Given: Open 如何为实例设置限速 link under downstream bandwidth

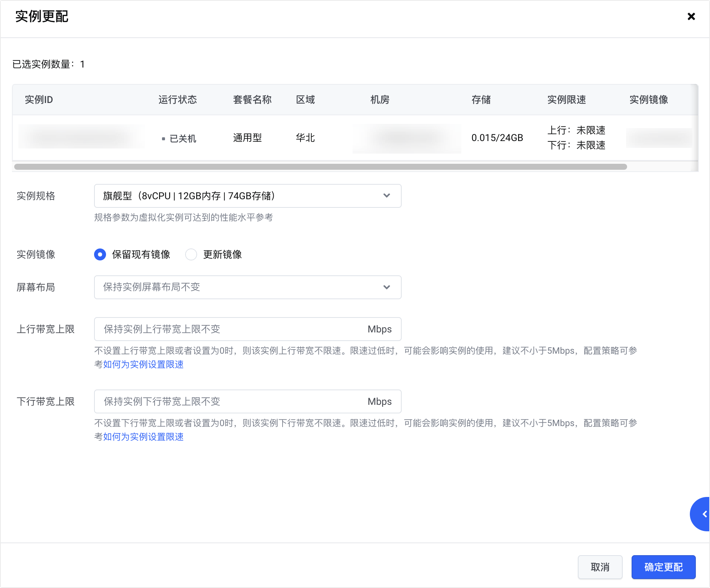Looking at the screenshot, I should tap(143, 437).
